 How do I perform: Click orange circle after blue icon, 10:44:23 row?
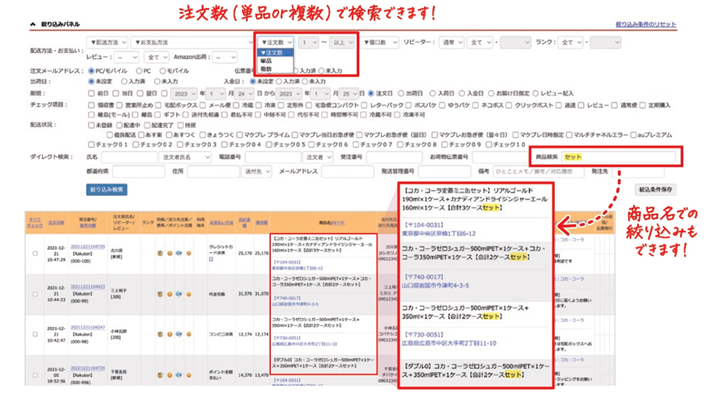point(189,294)
